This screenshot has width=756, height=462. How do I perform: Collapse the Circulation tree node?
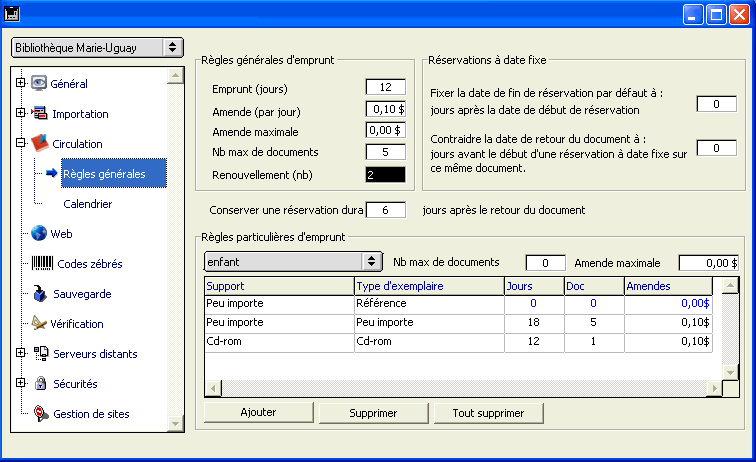click(20, 144)
